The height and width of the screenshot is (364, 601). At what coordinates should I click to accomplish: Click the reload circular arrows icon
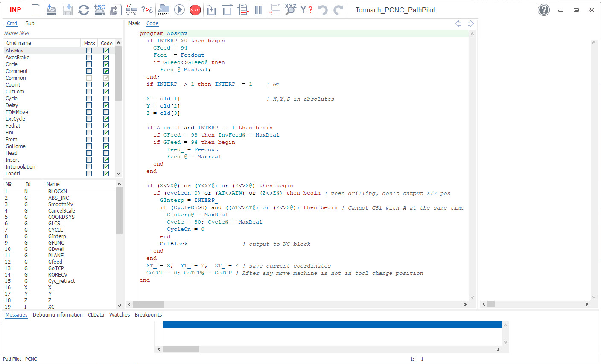pos(84,10)
